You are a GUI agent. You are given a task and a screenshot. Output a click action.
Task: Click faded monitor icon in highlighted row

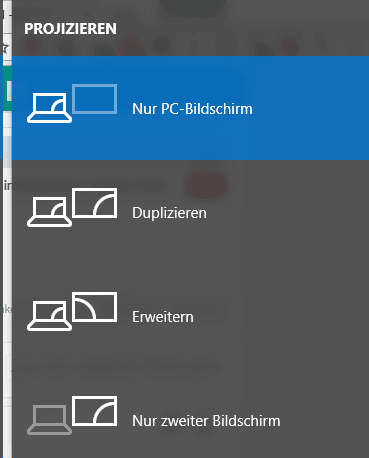(x=95, y=99)
